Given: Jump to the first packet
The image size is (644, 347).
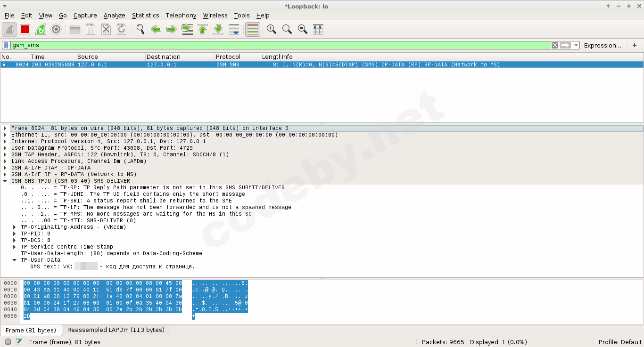Looking at the screenshot, I should pos(203,29).
